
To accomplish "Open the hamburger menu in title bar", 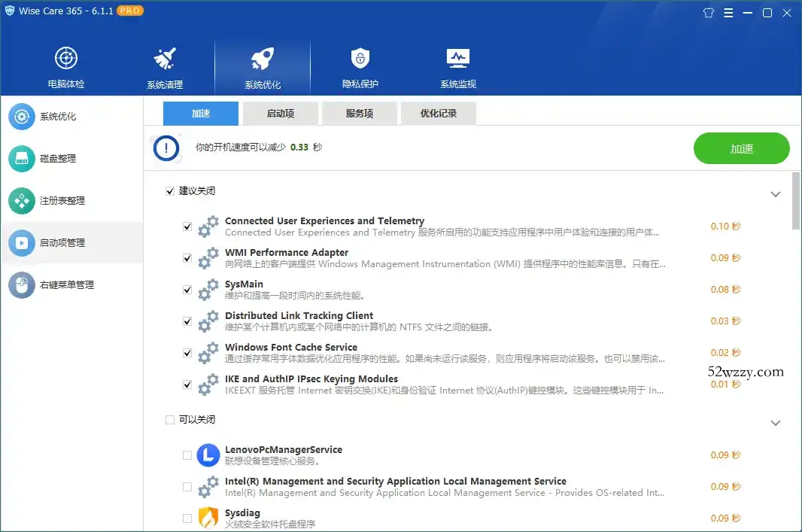I will (x=728, y=13).
